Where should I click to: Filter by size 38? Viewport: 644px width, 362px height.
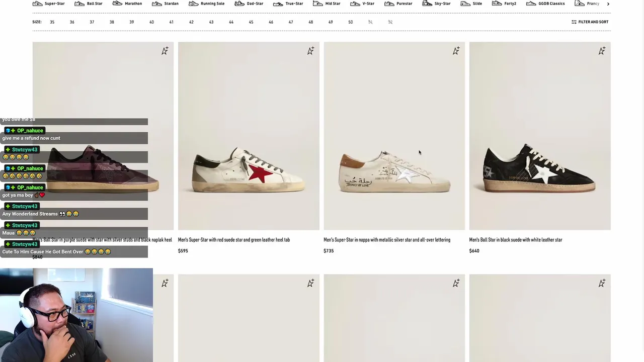(x=112, y=22)
